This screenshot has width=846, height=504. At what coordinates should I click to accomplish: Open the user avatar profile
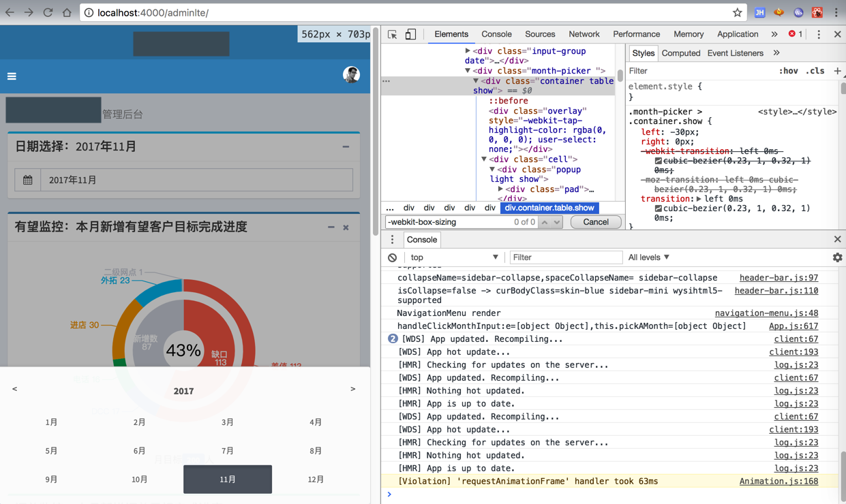click(x=351, y=75)
